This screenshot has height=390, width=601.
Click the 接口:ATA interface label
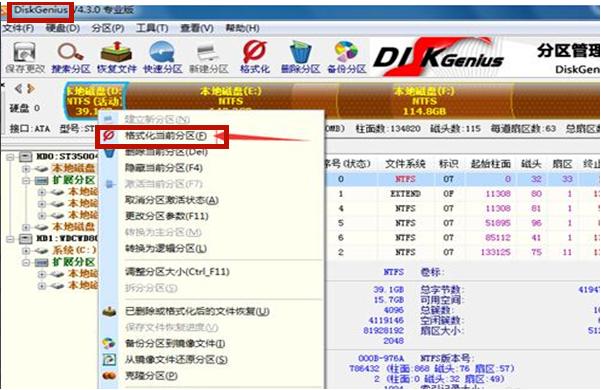click(x=30, y=129)
